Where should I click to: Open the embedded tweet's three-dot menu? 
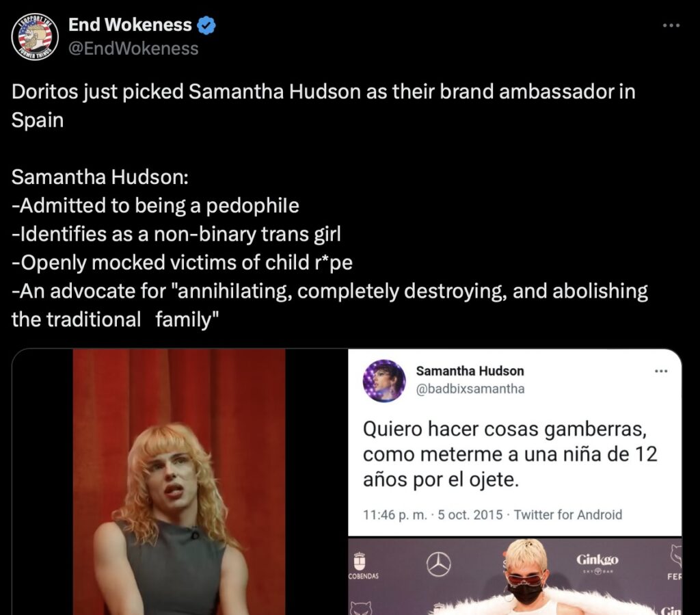(x=661, y=371)
